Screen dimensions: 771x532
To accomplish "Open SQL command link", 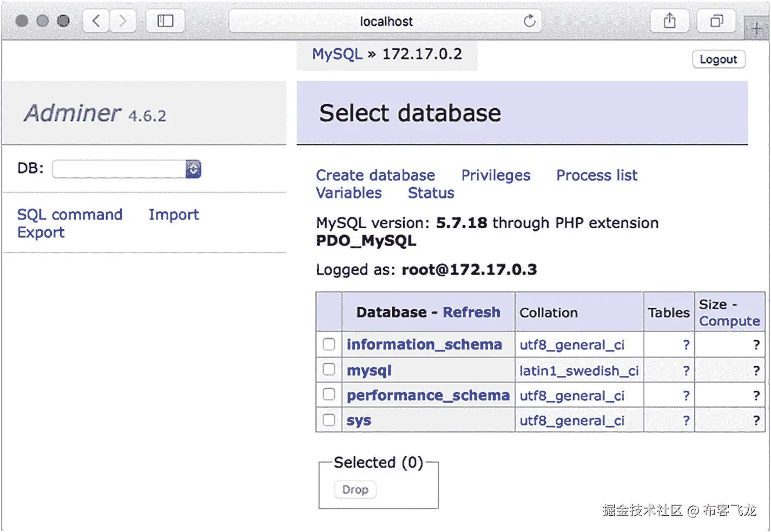I will (70, 215).
